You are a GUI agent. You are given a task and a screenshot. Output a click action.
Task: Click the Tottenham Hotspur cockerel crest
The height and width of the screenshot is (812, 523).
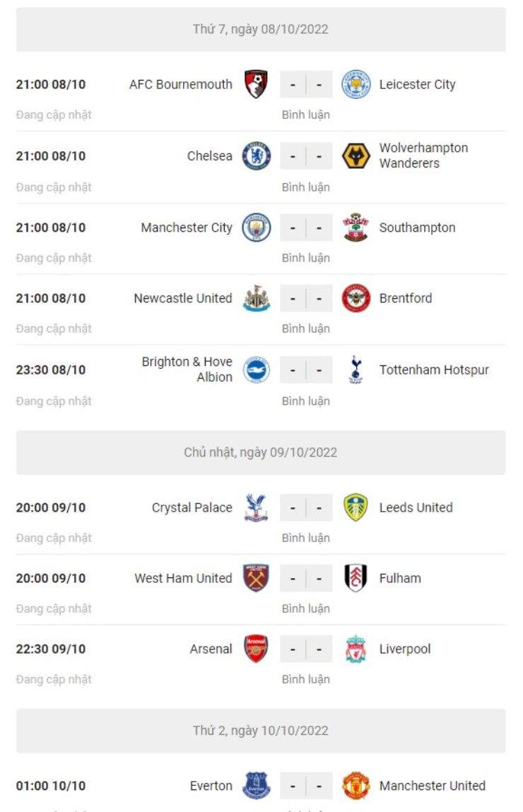tap(356, 370)
